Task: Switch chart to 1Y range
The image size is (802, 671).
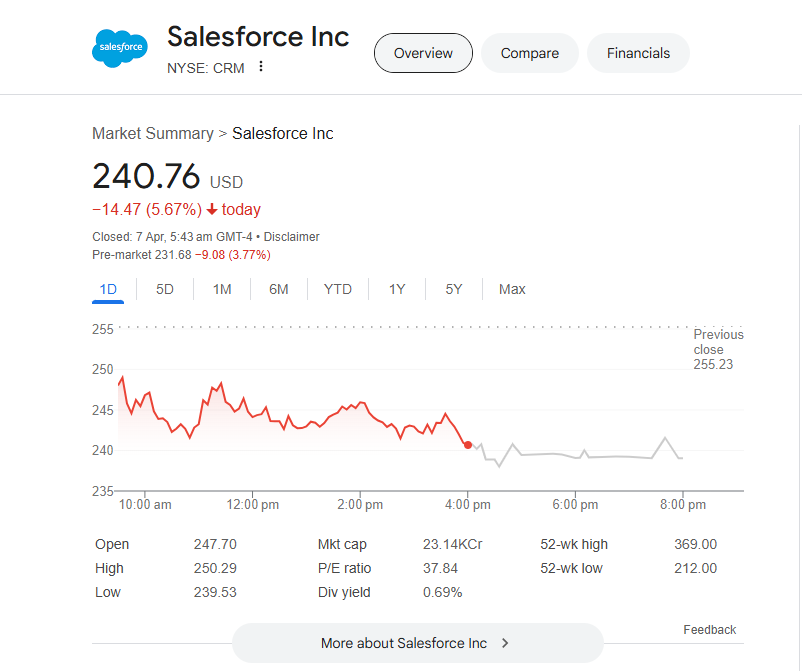Action: pyautogui.click(x=397, y=289)
